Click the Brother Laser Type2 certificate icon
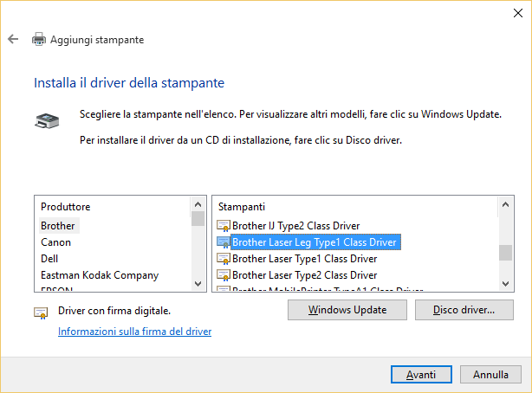This screenshot has height=393, width=532. [x=224, y=275]
